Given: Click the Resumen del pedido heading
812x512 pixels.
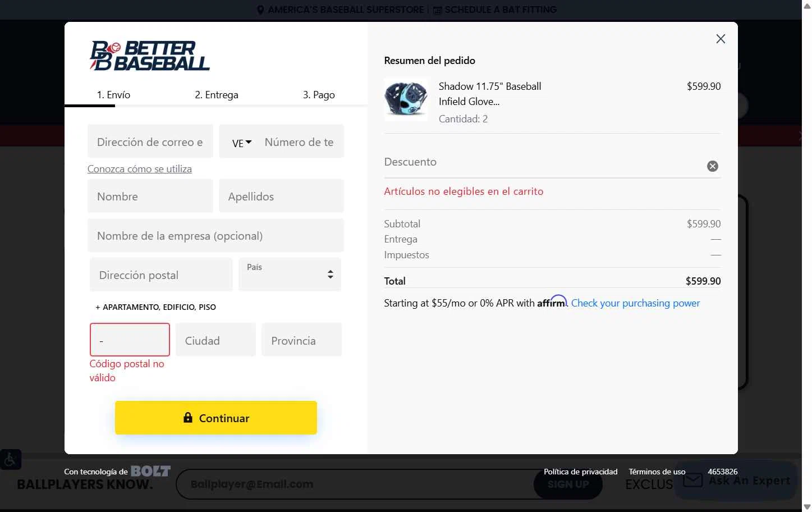Looking at the screenshot, I should pyautogui.click(x=429, y=61).
